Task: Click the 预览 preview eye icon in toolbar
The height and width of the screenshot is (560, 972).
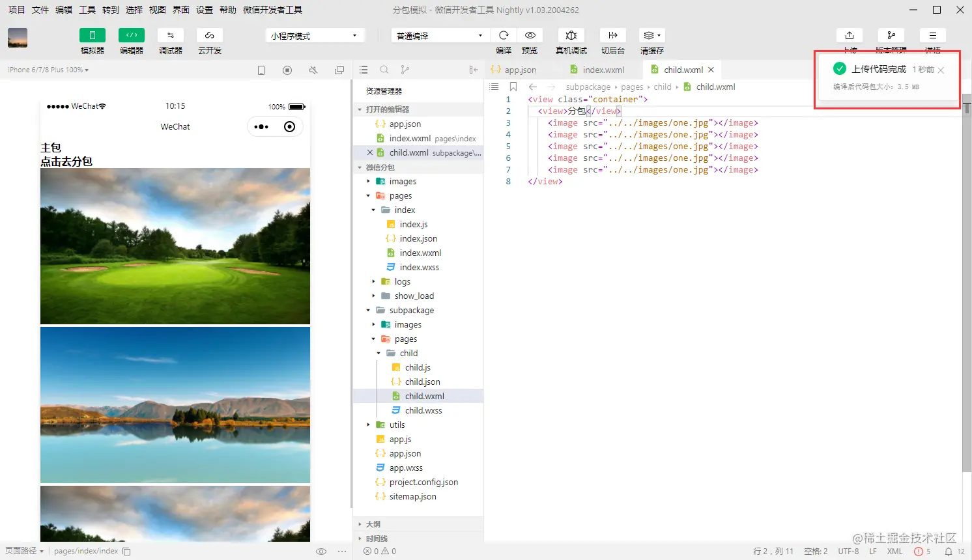Action: coord(530,35)
